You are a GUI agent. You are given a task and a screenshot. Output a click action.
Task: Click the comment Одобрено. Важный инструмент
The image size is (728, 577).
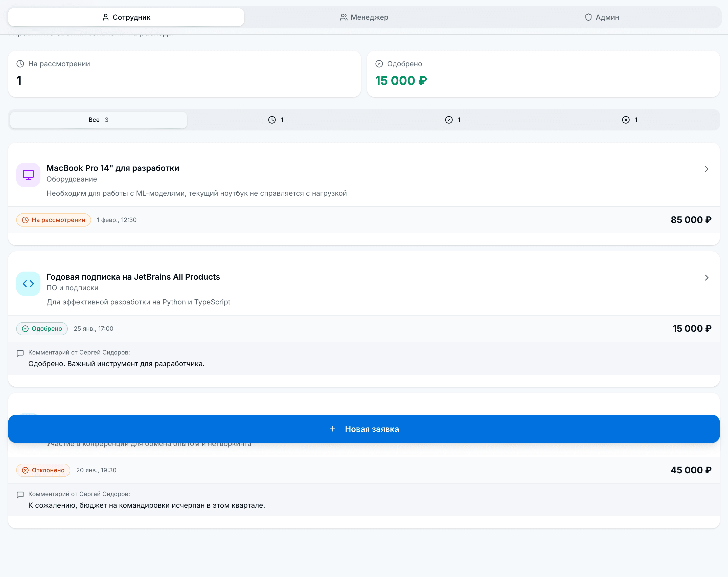coord(116,364)
